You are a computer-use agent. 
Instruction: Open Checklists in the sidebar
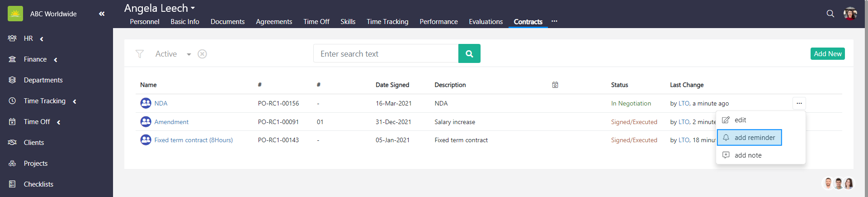pyautogui.click(x=38, y=184)
